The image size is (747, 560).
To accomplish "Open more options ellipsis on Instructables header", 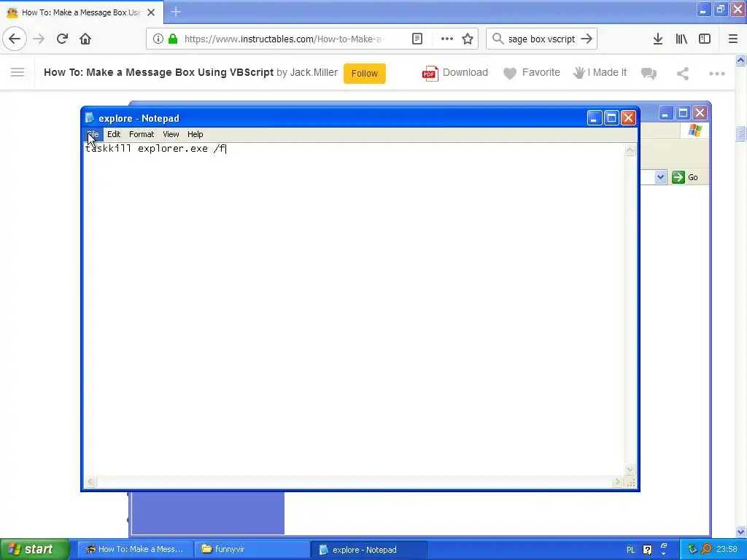I will pos(716,74).
